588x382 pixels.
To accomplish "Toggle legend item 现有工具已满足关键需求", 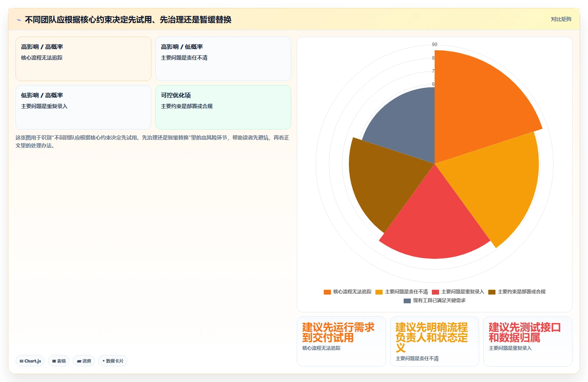I will 435,301.
